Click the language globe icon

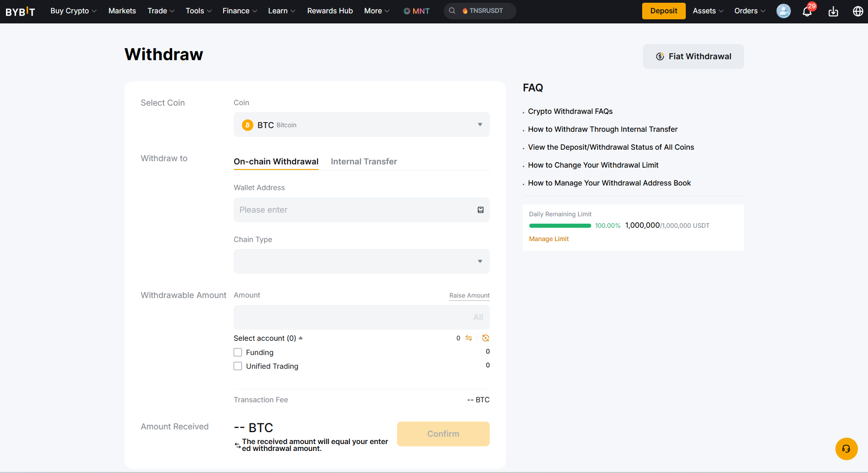click(858, 11)
